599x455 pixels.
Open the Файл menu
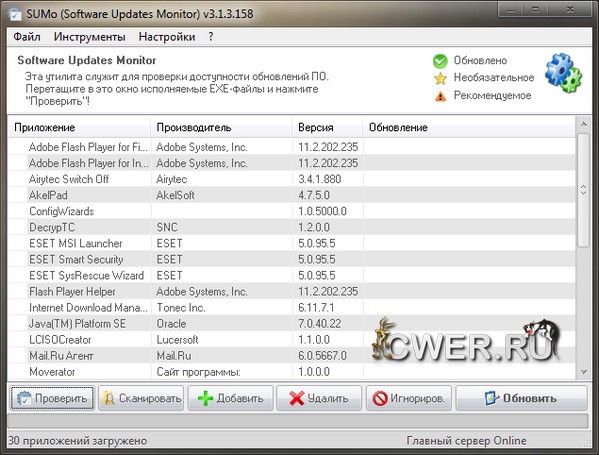click(27, 37)
